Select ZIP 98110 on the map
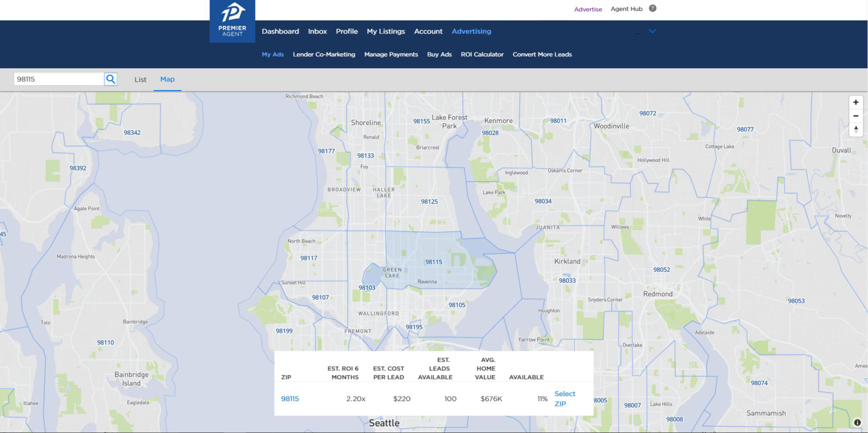This screenshot has width=868, height=433. 105,343
